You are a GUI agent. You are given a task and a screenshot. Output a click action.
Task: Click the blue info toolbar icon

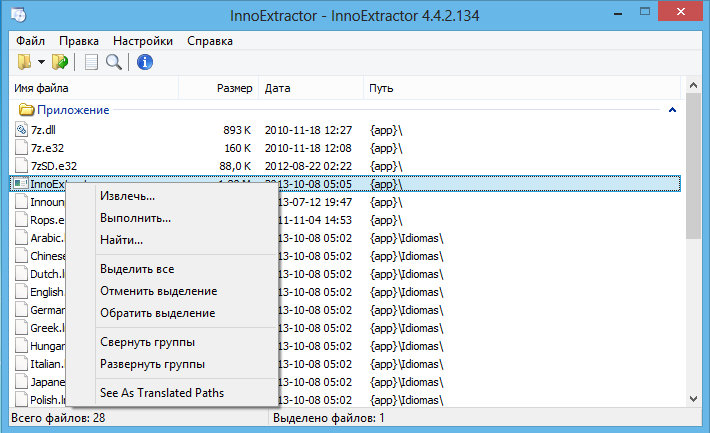[x=145, y=62]
